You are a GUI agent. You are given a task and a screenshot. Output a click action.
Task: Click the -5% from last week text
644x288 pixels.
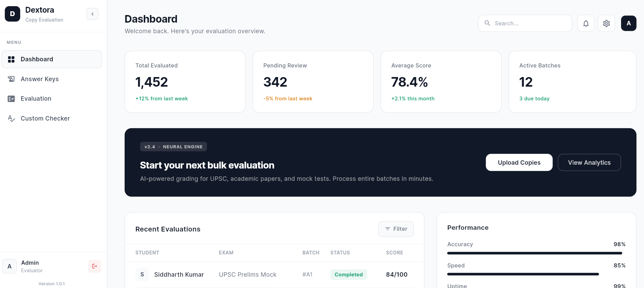point(288,99)
